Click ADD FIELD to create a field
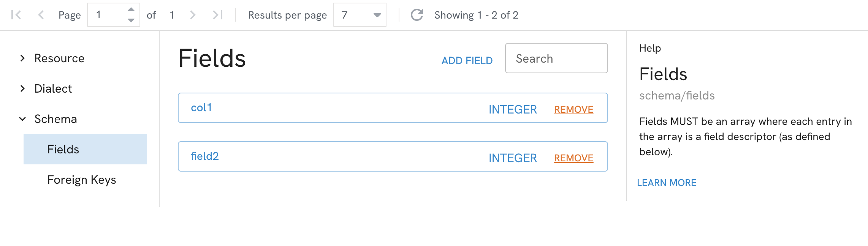868x246 pixels. 467,60
